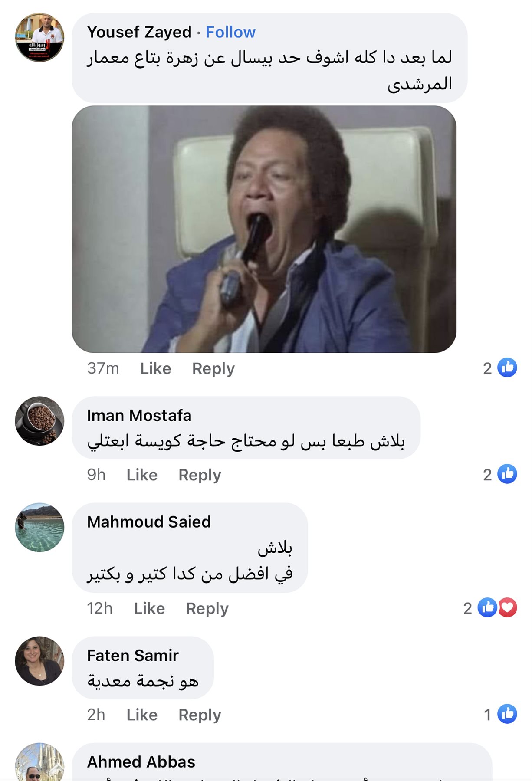Open Iman Mostafa's coffee beans avatar
The width and height of the screenshot is (532, 781).
pyautogui.click(x=39, y=421)
